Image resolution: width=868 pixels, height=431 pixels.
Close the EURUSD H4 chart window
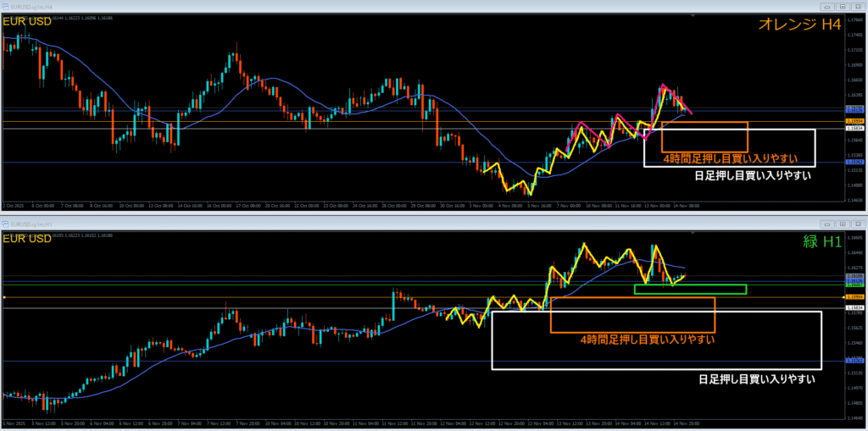tap(857, 7)
